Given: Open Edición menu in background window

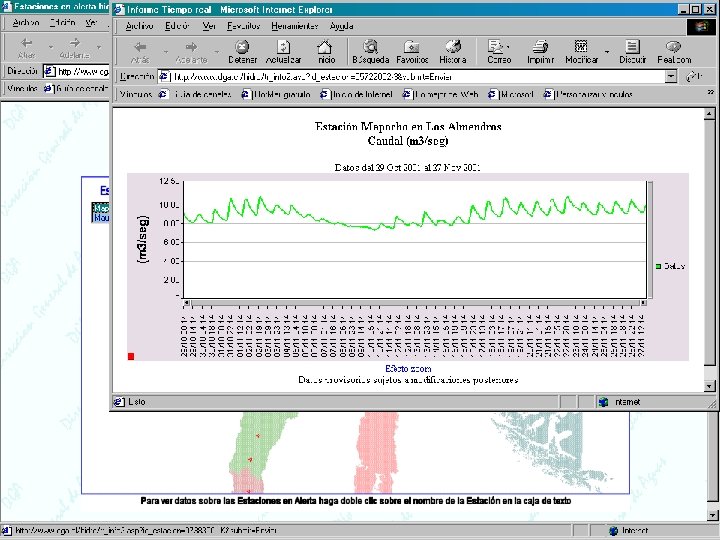Looking at the screenshot, I should 62,22.
